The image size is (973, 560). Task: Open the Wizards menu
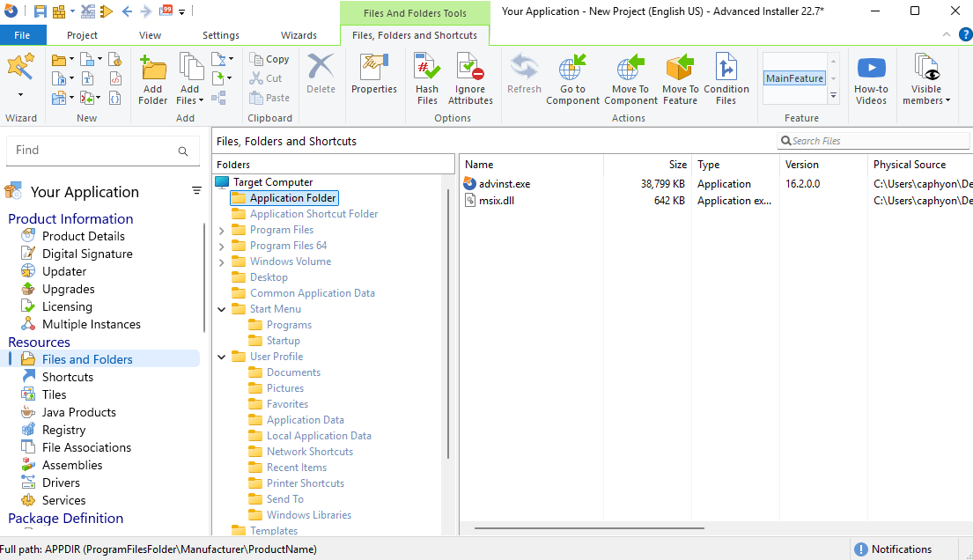(299, 34)
